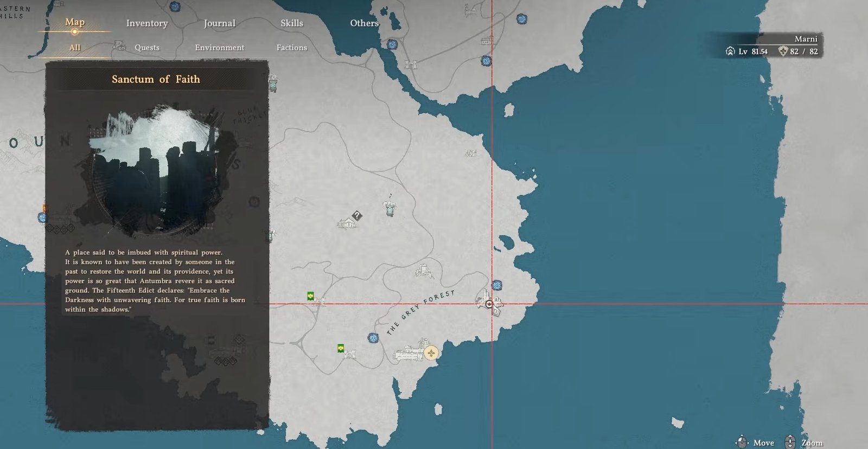Show Factions map filter
Viewport: 868px width, 449px height.
click(291, 48)
